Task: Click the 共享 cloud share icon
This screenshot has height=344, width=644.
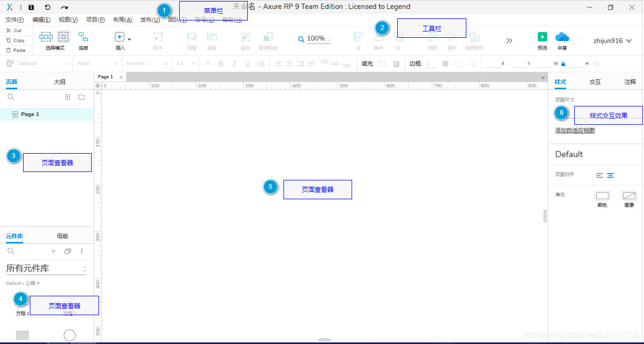Action: 562,37
